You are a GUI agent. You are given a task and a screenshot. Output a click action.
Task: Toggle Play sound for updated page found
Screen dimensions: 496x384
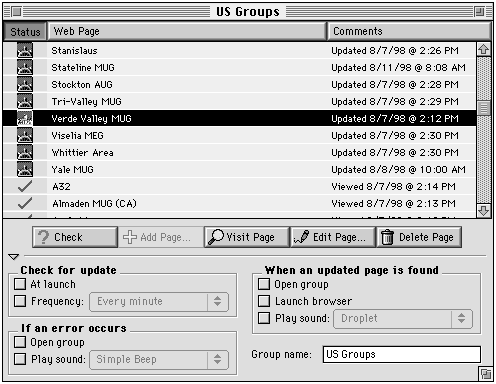point(264,318)
